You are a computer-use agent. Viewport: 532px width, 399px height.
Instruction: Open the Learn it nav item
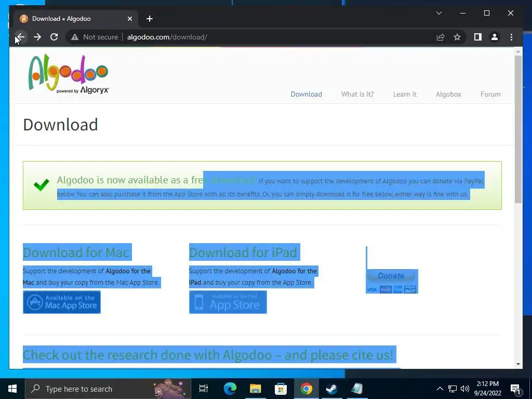[404, 95]
